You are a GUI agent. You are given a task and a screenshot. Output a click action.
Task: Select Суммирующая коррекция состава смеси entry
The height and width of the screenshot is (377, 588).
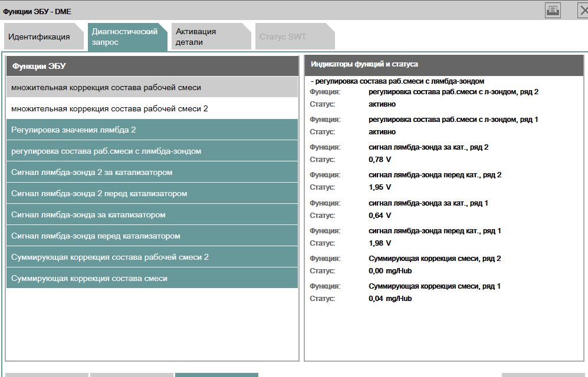point(152,278)
